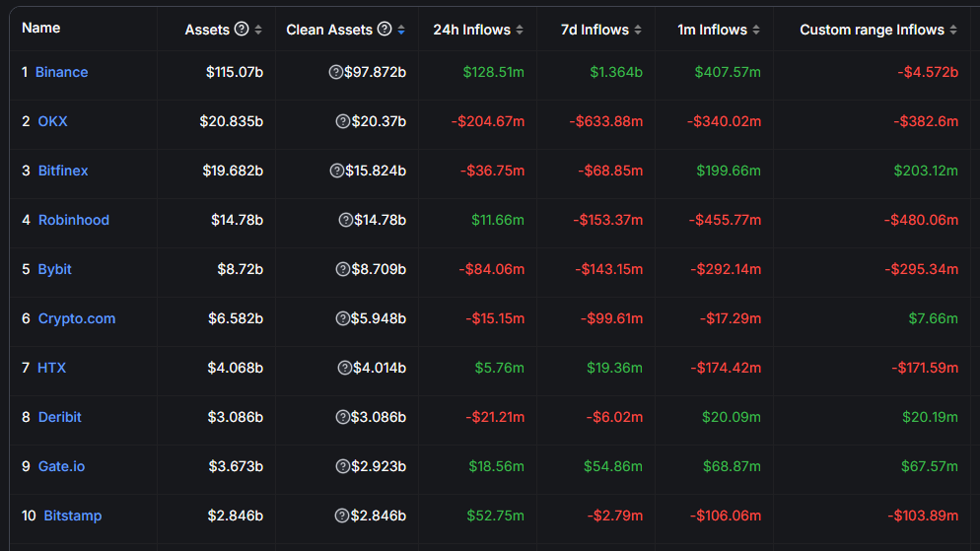The width and height of the screenshot is (980, 551).
Task: Open the Binance exchange link
Action: 61,72
